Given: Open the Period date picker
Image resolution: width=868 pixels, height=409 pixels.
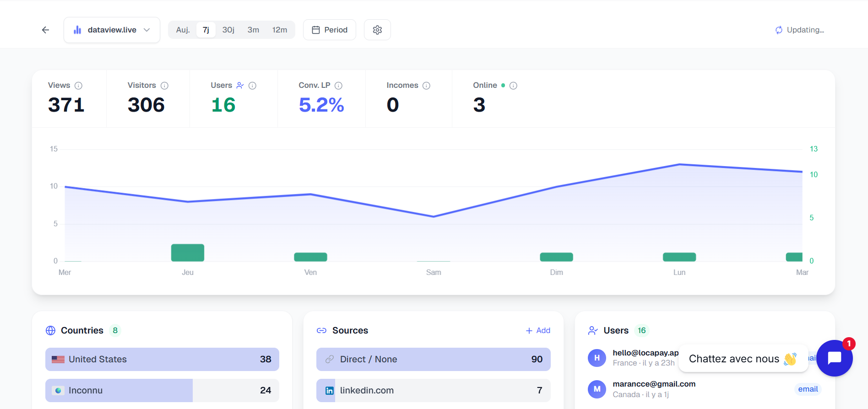Looking at the screenshot, I should [x=329, y=30].
